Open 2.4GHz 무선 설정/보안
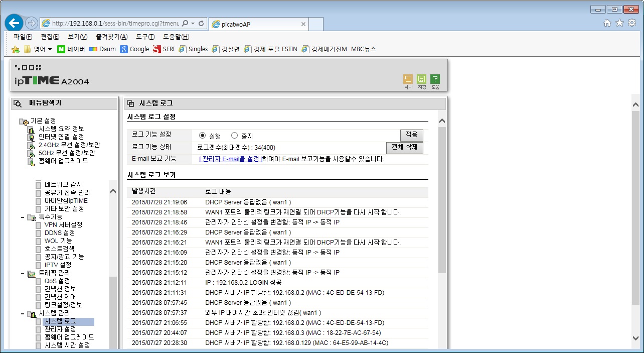This screenshot has height=353, width=644. tap(69, 145)
